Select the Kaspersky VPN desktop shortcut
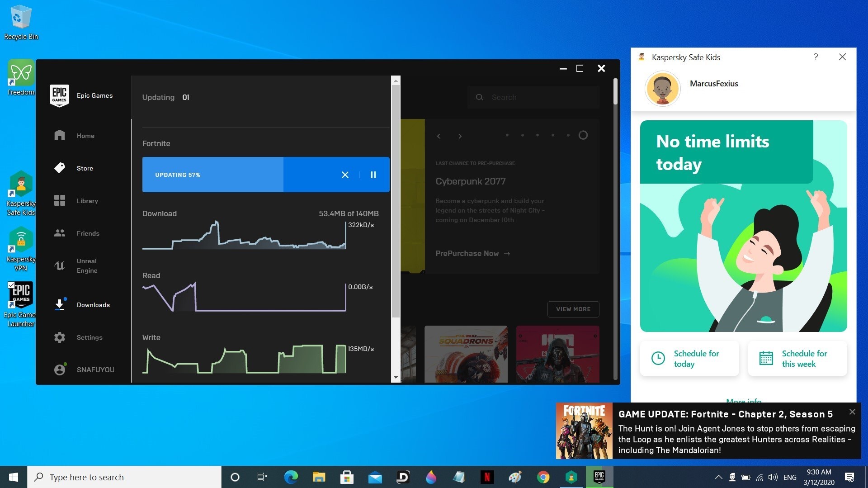 coord(21,249)
